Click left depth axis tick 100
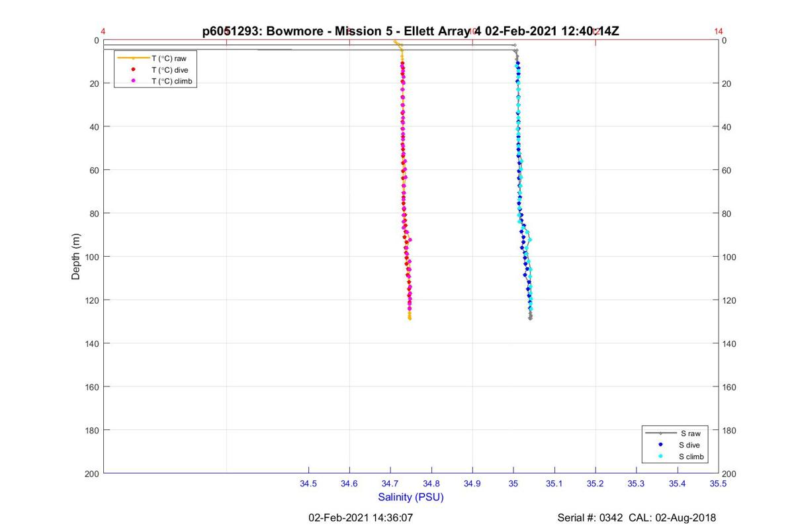 [93, 257]
